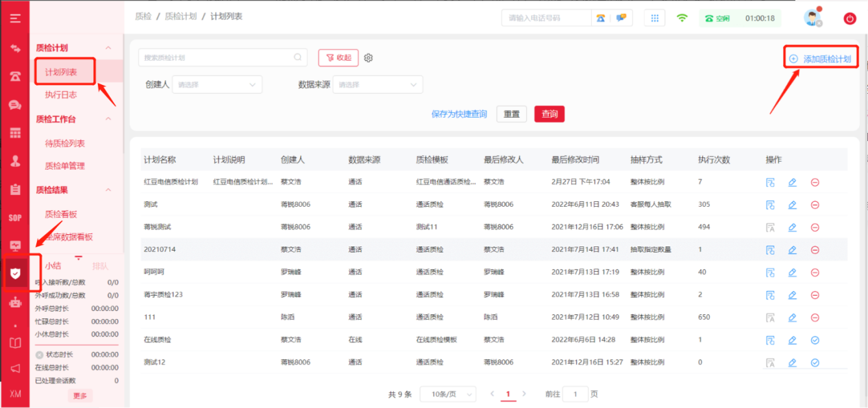
Task: Click the SOP item in red sidebar
Action: (x=14, y=218)
